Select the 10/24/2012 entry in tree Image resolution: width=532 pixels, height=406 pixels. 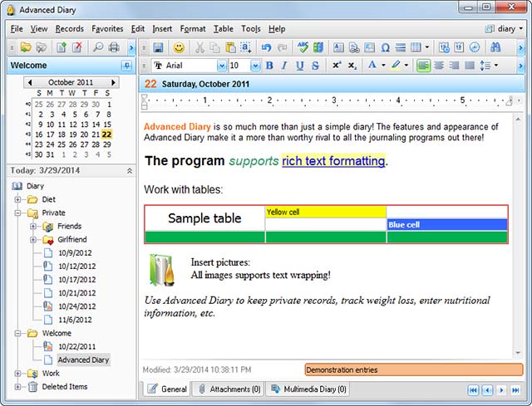pos(77,306)
